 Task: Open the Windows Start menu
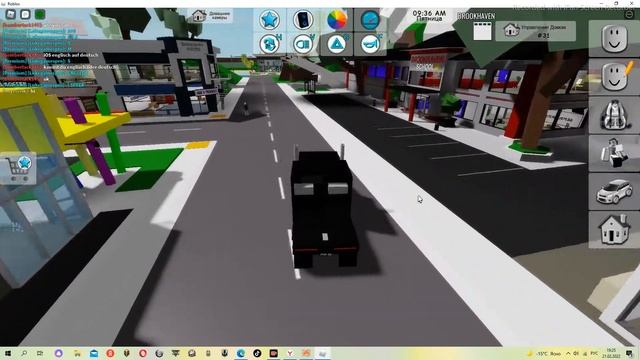[x=7, y=353]
